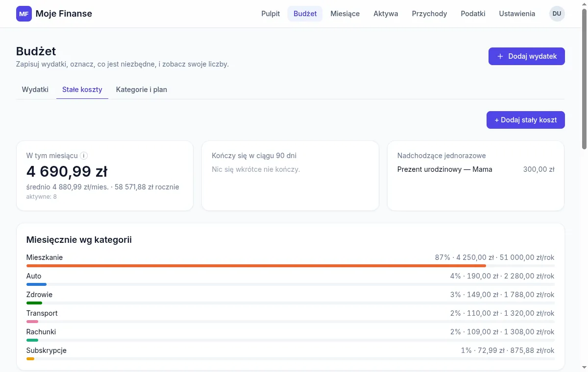Viewport: 588px width, 372px height.
Task: Open the Aktywa page
Action: click(x=386, y=14)
